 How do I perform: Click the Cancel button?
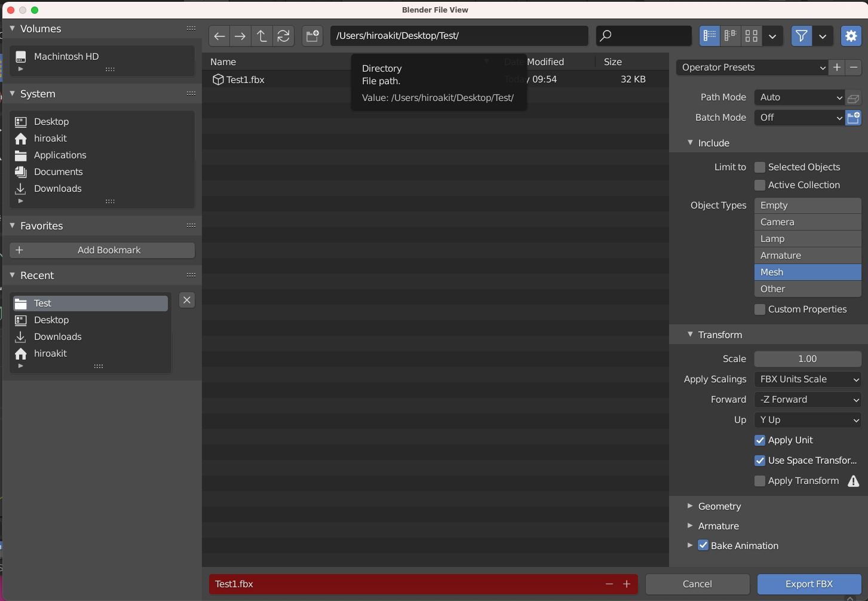pyautogui.click(x=697, y=584)
